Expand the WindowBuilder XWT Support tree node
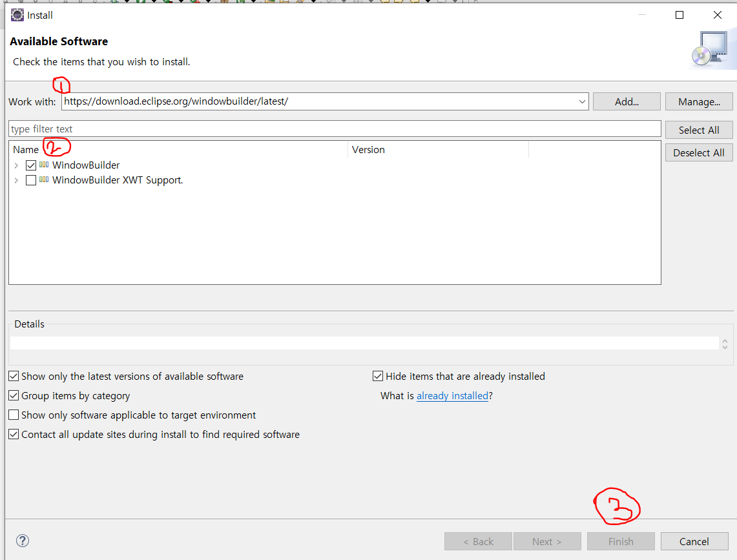 coord(16,180)
